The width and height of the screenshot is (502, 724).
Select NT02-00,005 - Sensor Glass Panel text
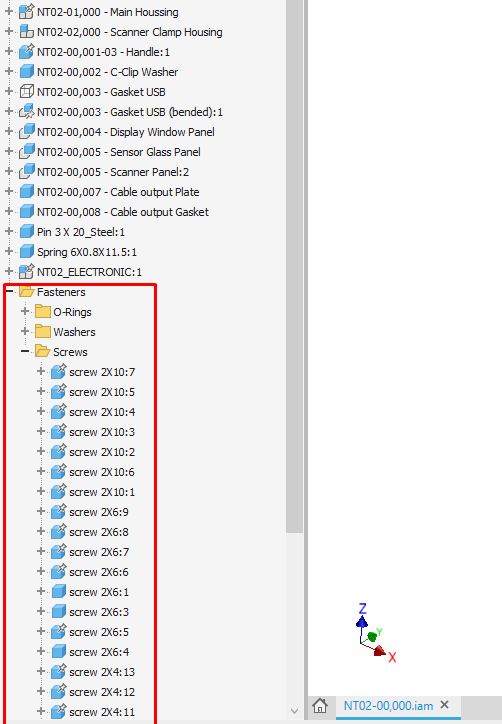coord(119,152)
